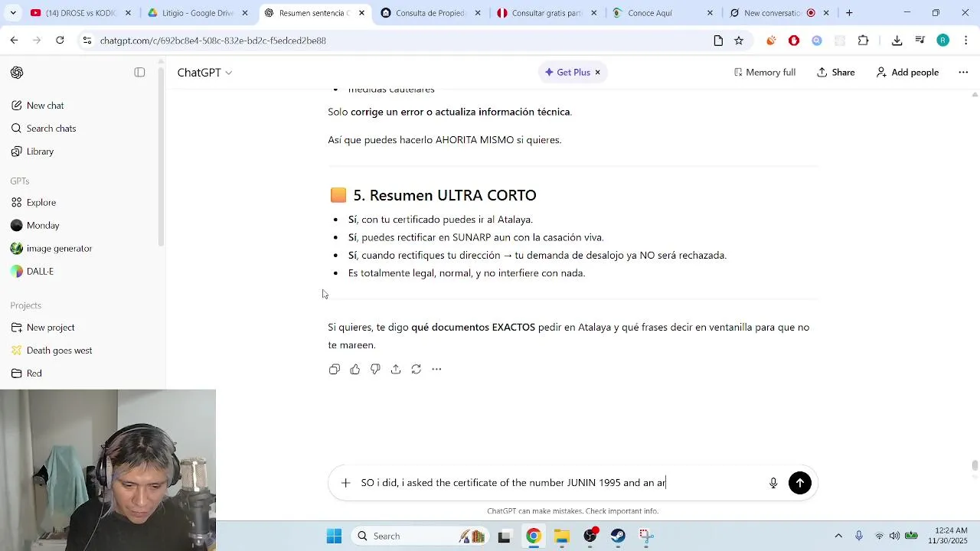Go back to the previous page

pyautogui.click(x=14, y=41)
